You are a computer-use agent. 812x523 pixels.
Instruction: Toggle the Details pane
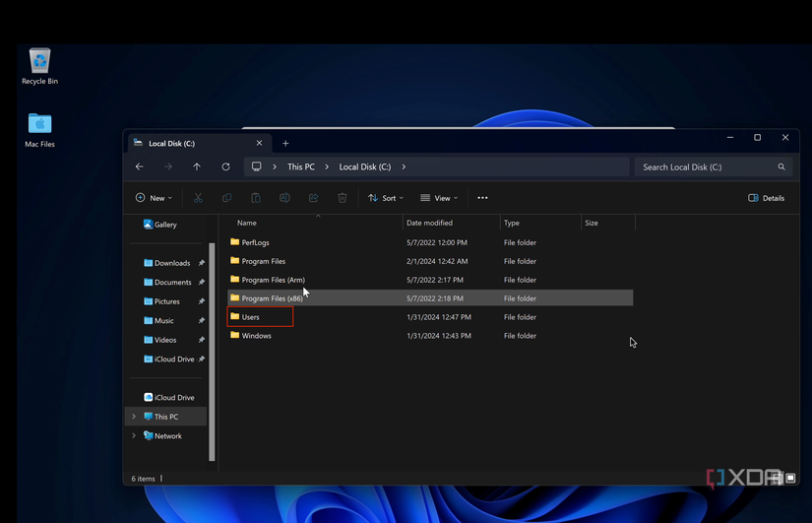(766, 198)
